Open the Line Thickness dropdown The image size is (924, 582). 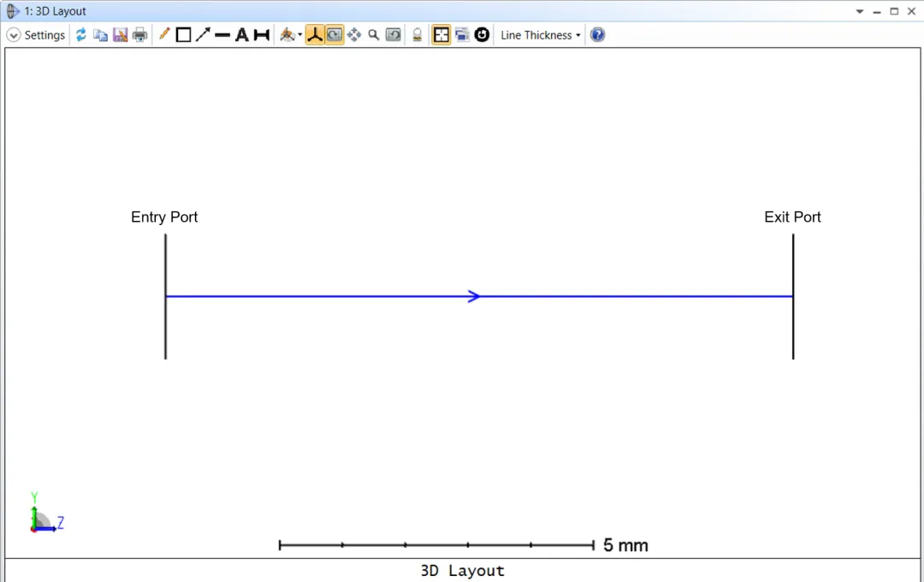coord(541,35)
